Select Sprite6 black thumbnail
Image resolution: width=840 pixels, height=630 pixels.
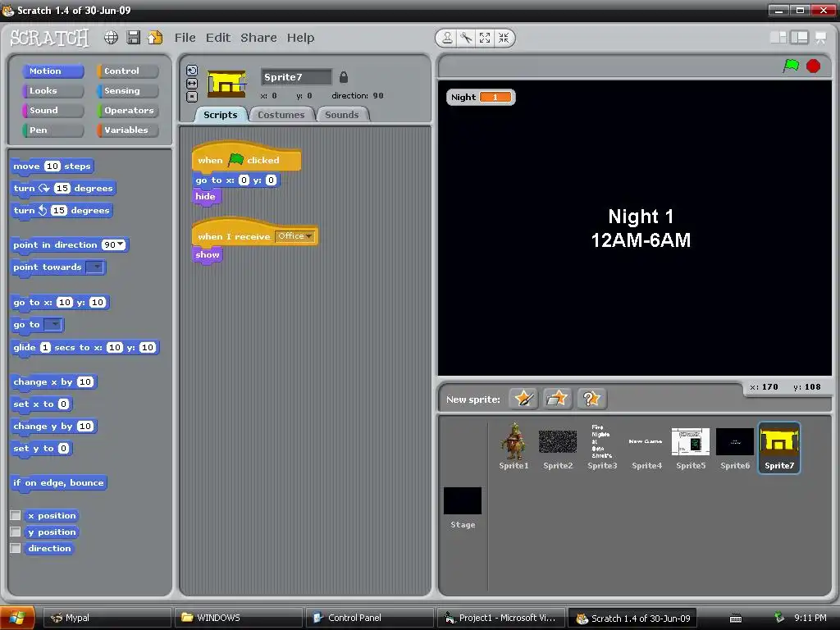coord(735,447)
